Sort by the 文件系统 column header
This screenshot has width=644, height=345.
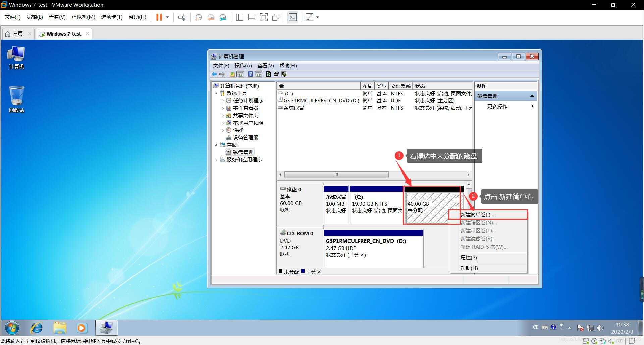[x=400, y=86]
